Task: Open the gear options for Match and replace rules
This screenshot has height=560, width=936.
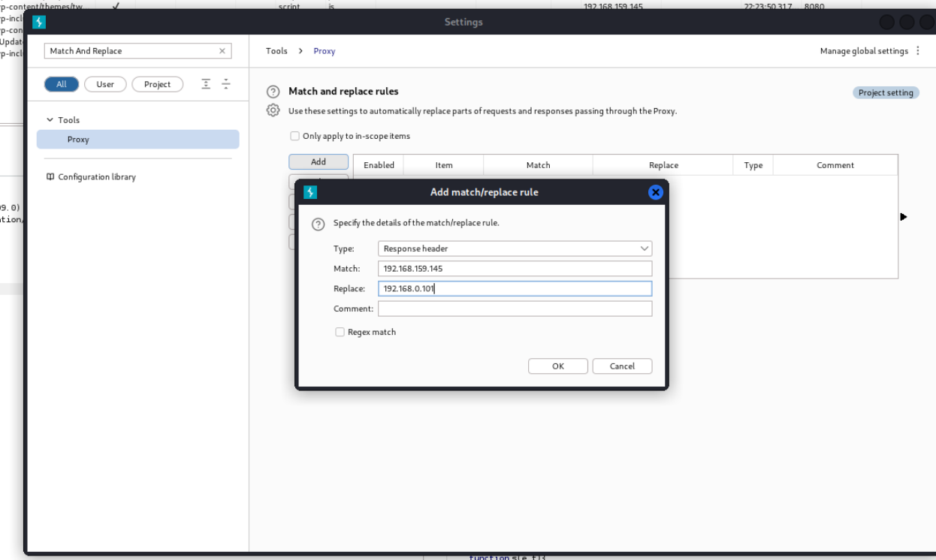Action: [273, 110]
